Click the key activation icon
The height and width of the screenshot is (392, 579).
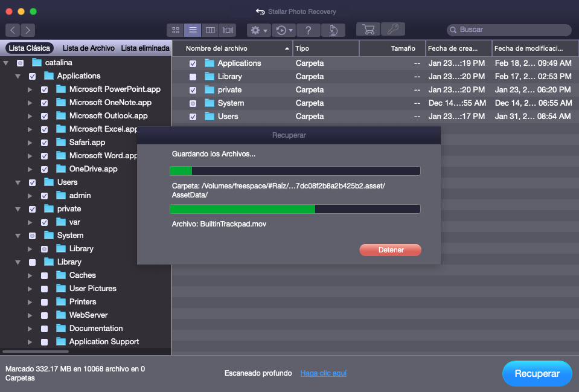[393, 29]
